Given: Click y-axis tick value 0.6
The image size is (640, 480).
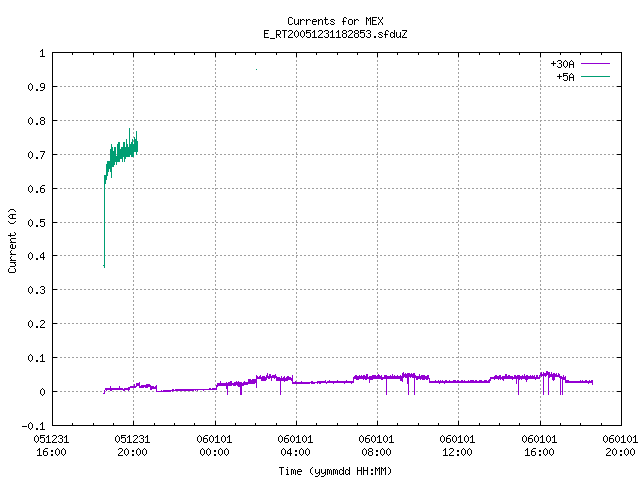Looking at the screenshot, I should coord(36,189).
